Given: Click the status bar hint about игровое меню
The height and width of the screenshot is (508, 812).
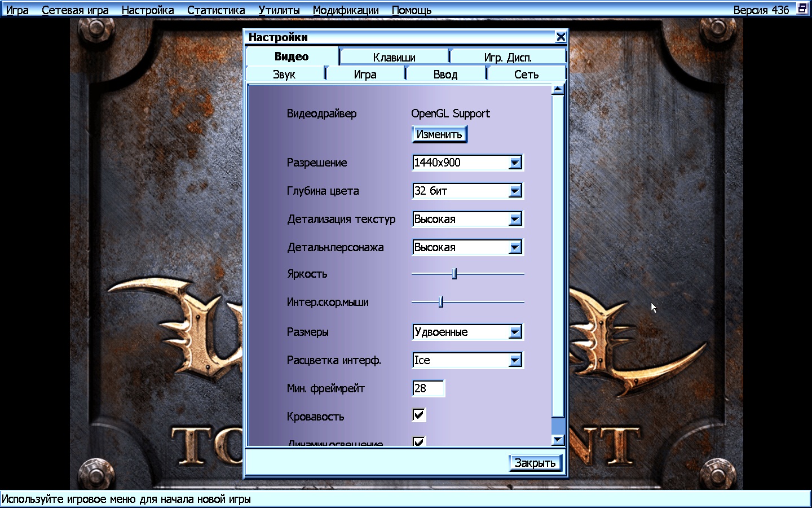Looking at the screenshot, I should pyautogui.click(x=126, y=499).
